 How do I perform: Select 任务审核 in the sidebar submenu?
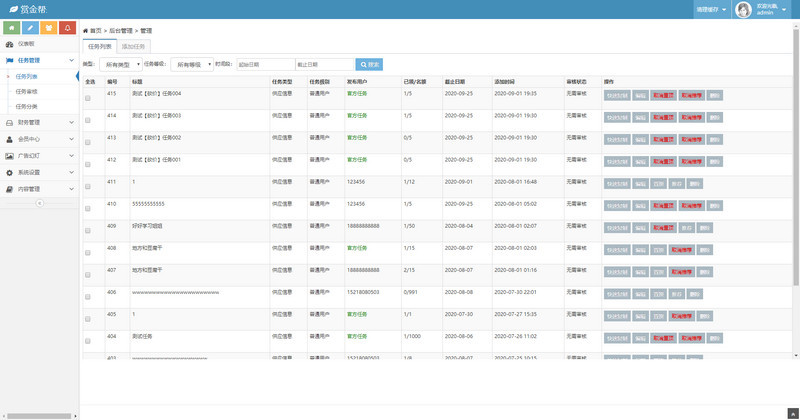[27, 91]
